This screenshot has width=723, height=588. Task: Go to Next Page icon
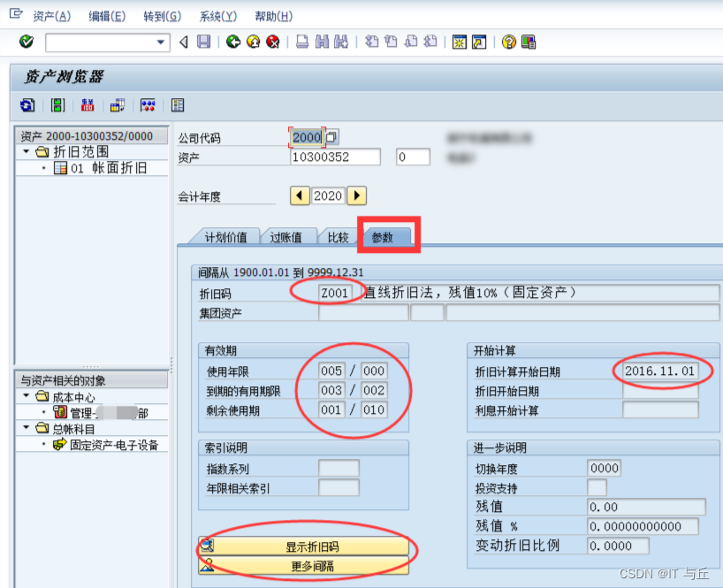pos(411,42)
